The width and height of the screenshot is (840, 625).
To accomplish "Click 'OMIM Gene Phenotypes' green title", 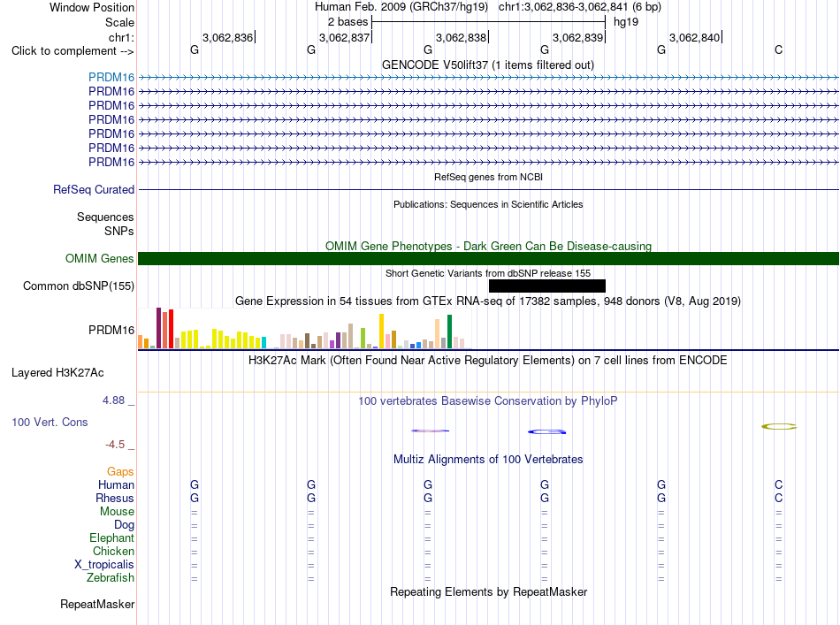I will pyautogui.click(x=488, y=247).
